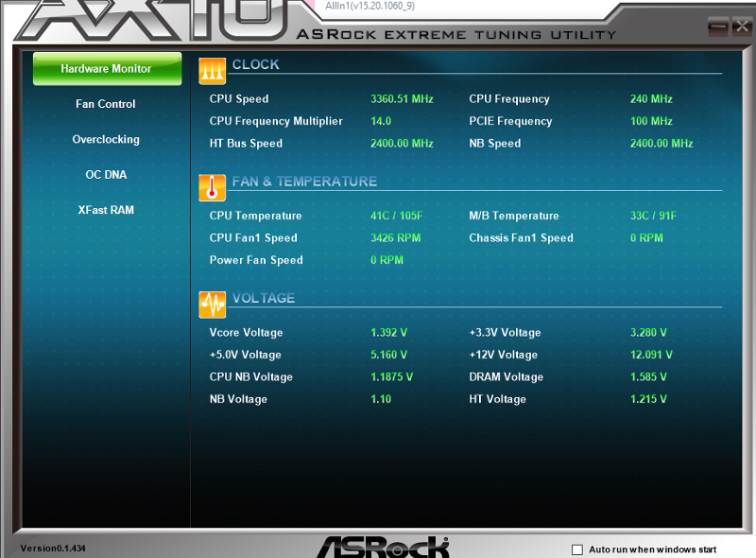Click the CPU Temperature label

pyautogui.click(x=255, y=216)
